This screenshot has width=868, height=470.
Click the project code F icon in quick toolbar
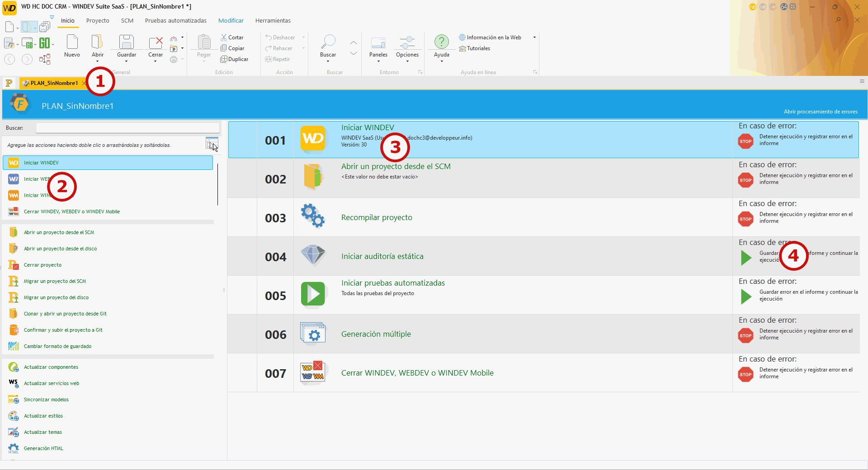(x=9, y=43)
